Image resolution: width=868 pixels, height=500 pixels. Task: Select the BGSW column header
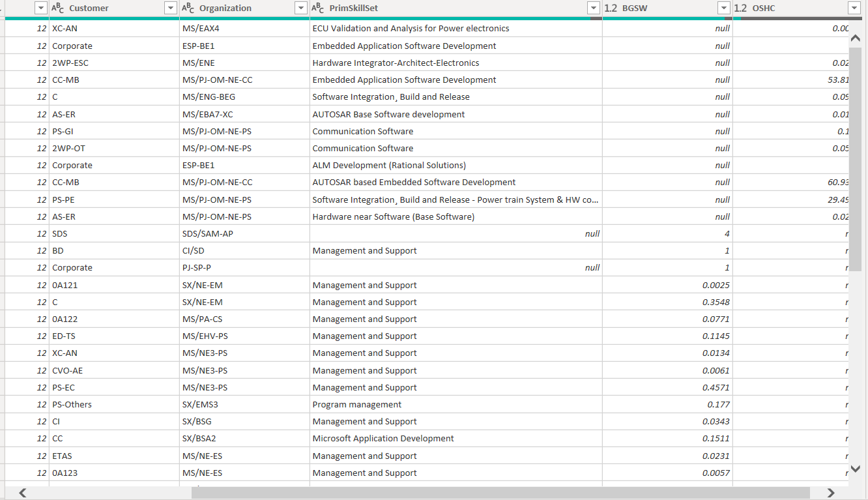click(x=667, y=8)
